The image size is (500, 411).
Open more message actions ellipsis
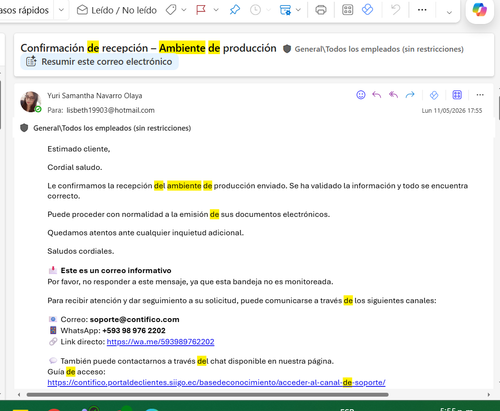point(480,95)
